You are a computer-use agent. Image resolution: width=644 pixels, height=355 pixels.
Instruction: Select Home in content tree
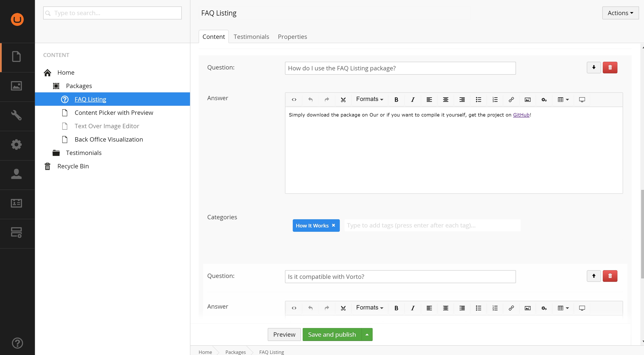pos(66,73)
